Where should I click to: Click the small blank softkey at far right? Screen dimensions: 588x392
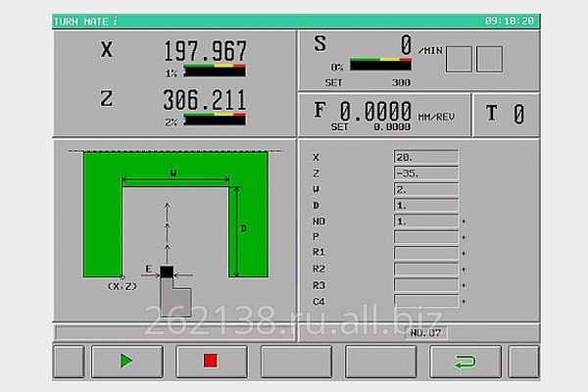pos(524,361)
